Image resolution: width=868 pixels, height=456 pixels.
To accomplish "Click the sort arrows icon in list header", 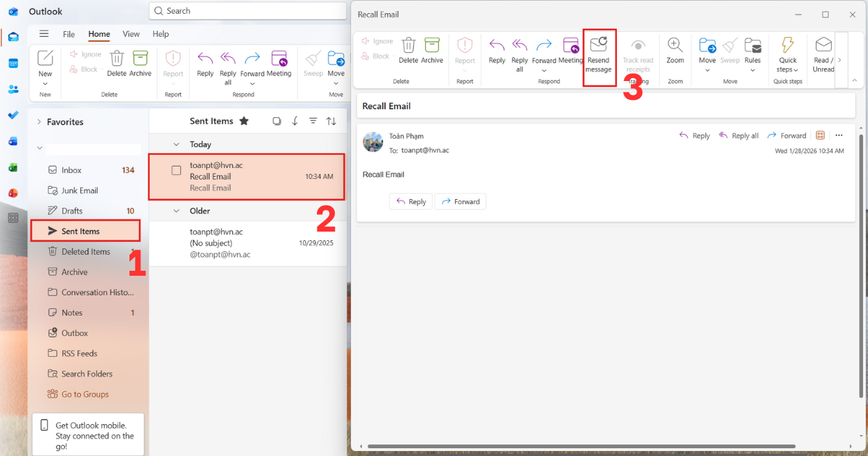I will tap(331, 121).
